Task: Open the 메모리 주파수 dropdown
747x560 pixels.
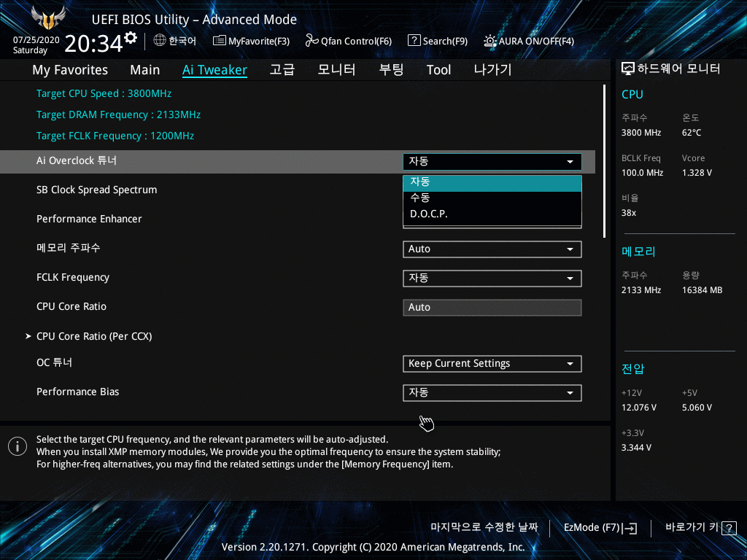Action: point(492,249)
